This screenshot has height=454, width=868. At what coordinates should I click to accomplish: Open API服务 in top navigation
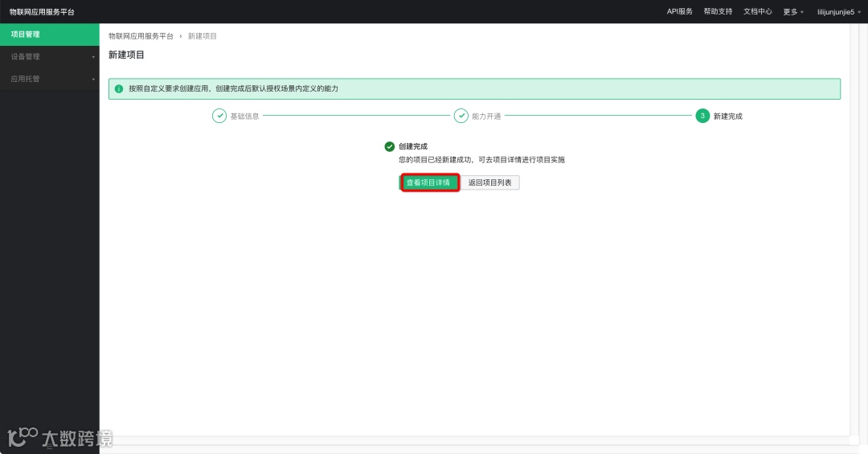[x=679, y=11]
